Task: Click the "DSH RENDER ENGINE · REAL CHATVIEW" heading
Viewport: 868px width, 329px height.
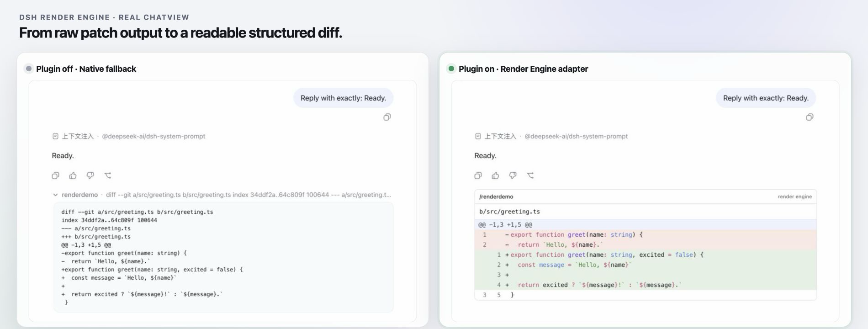Action: pyautogui.click(x=104, y=17)
